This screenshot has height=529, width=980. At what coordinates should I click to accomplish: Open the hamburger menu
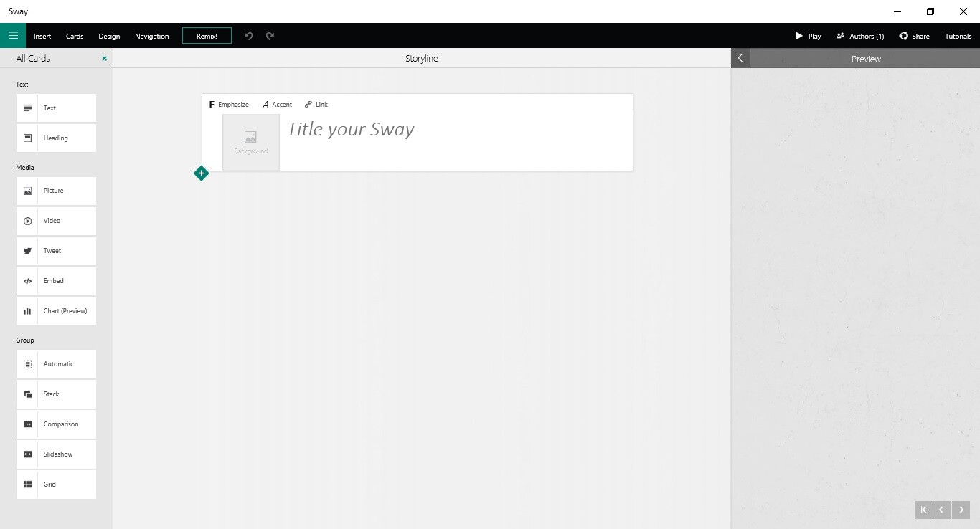pyautogui.click(x=13, y=35)
